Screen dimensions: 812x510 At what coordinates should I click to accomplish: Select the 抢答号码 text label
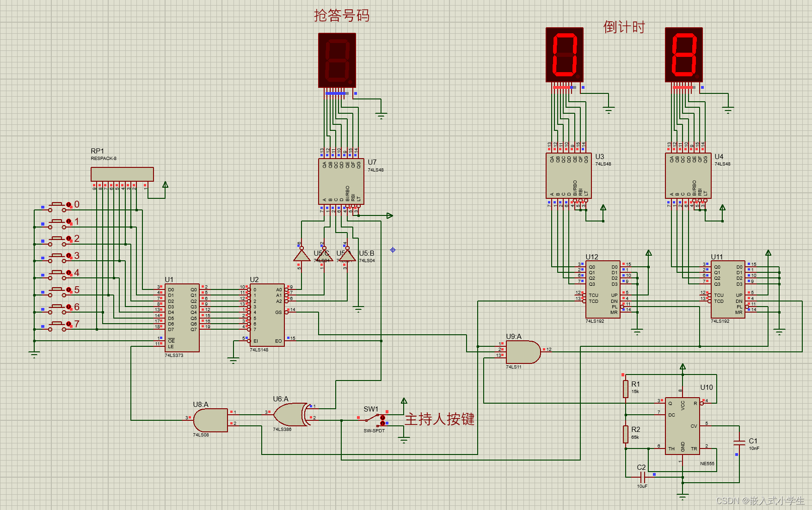(342, 15)
